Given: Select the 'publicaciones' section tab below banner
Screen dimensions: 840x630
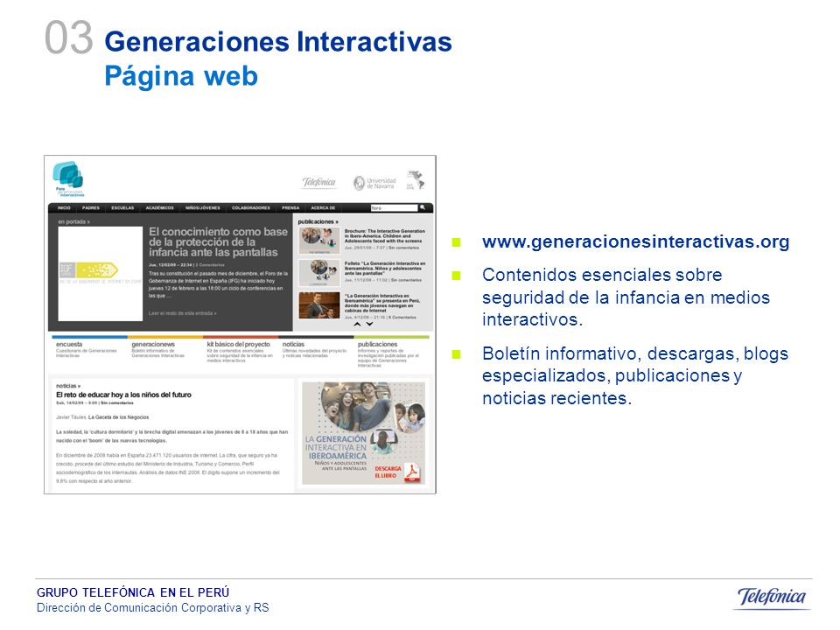Looking at the screenshot, I should click(378, 345).
